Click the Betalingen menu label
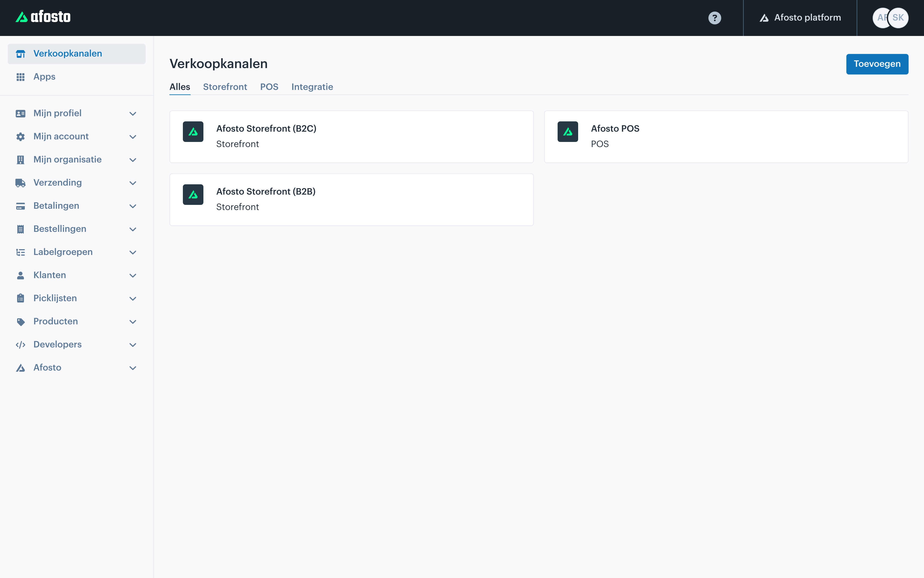This screenshot has width=924, height=578. point(56,206)
